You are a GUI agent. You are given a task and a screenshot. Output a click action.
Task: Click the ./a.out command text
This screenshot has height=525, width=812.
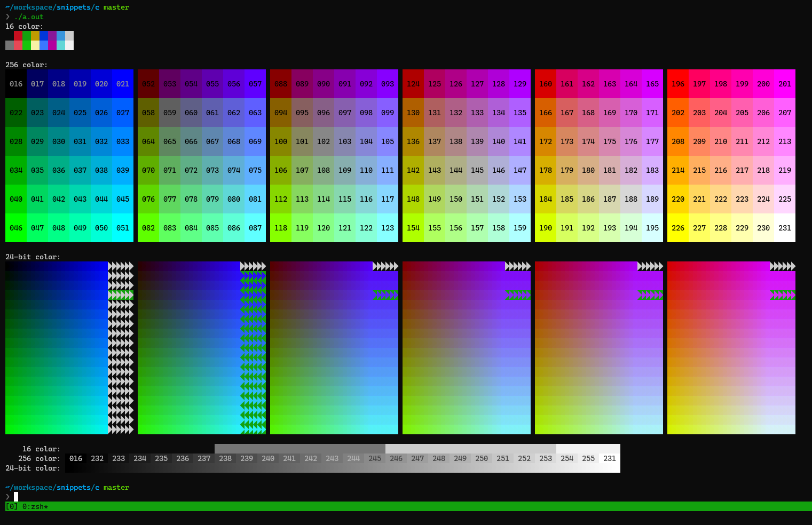(30, 17)
